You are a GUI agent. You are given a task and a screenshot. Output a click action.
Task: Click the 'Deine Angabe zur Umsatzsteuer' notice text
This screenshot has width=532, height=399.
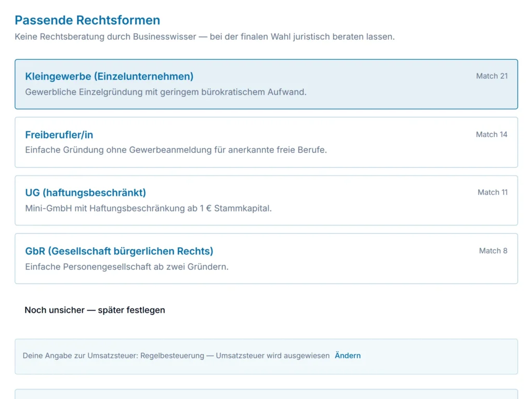coord(176,355)
